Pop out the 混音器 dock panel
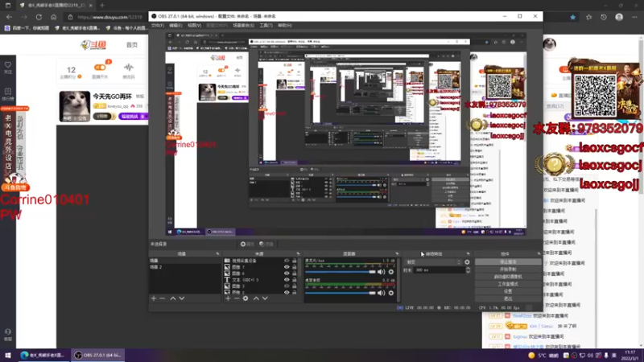The image size is (644, 362). click(397, 253)
